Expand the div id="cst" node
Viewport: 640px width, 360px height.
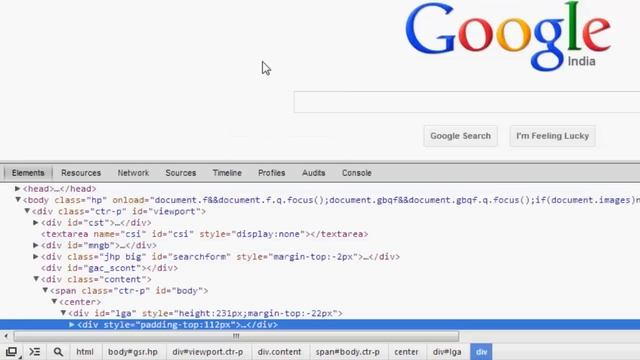[36, 222]
